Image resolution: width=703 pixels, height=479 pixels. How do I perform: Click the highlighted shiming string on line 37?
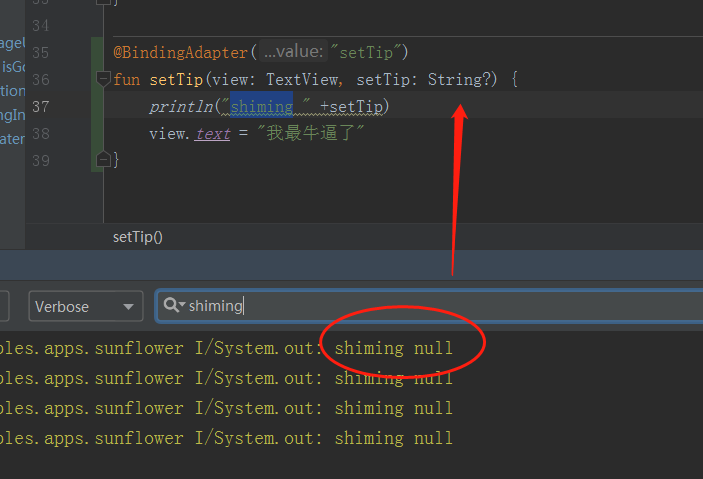[261, 106]
